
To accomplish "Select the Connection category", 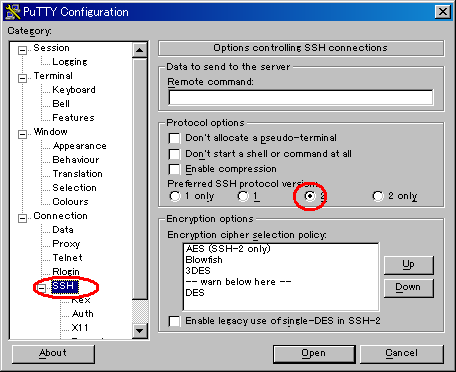I will coord(60,216).
